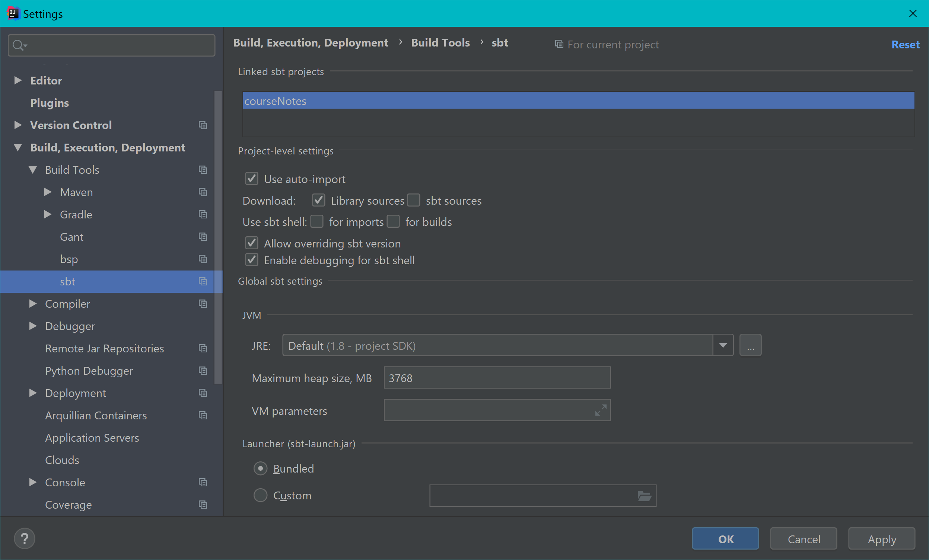The image size is (929, 560).
Task: Click project-level icon beside Remote Jar Repositories
Action: (x=203, y=349)
